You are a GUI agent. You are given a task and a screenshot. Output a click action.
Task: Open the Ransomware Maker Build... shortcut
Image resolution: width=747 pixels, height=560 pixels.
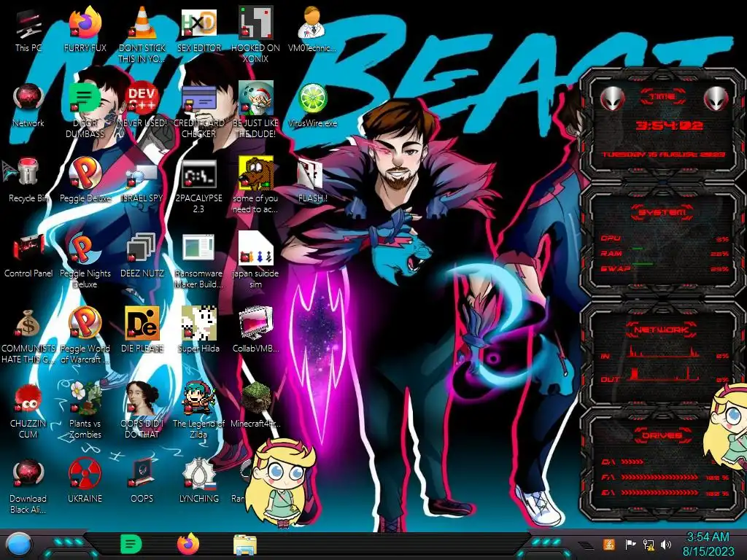point(198,262)
